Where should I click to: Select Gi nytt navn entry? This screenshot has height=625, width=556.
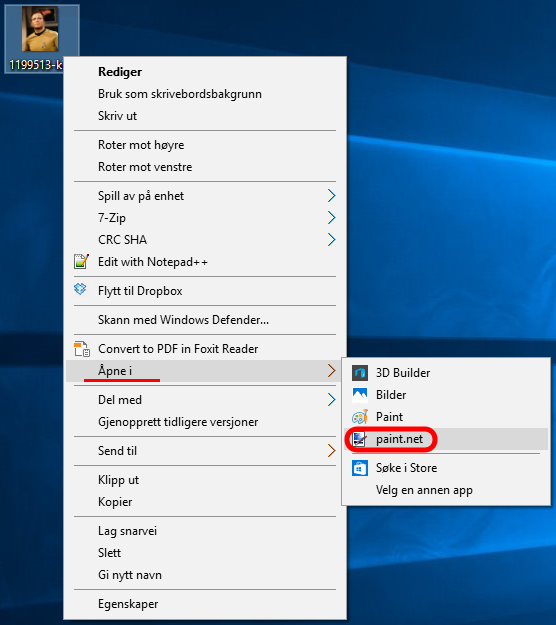point(130,575)
